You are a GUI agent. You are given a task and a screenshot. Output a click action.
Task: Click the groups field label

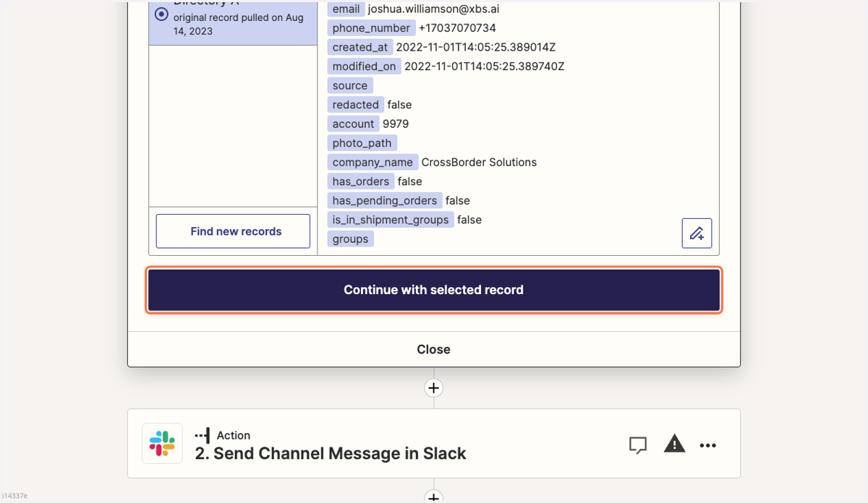pyautogui.click(x=351, y=239)
